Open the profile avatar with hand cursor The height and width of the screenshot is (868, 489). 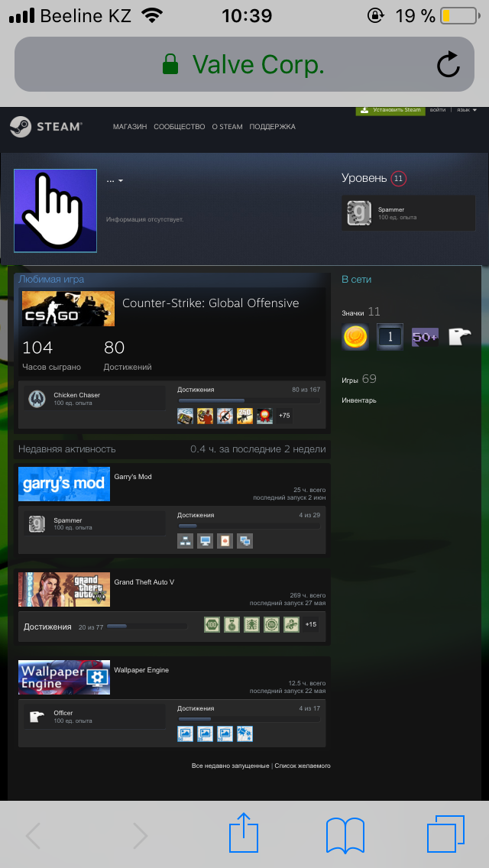coord(55,210)
